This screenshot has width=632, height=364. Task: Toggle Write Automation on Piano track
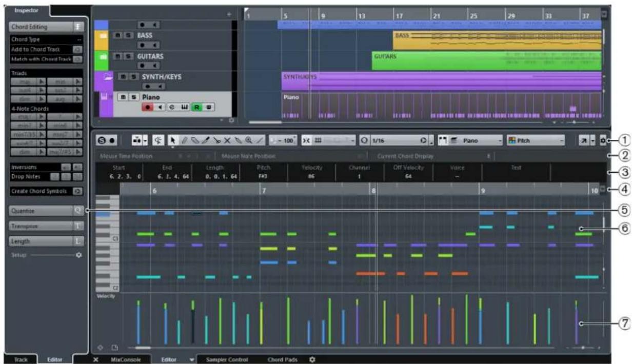click(209, 107)
